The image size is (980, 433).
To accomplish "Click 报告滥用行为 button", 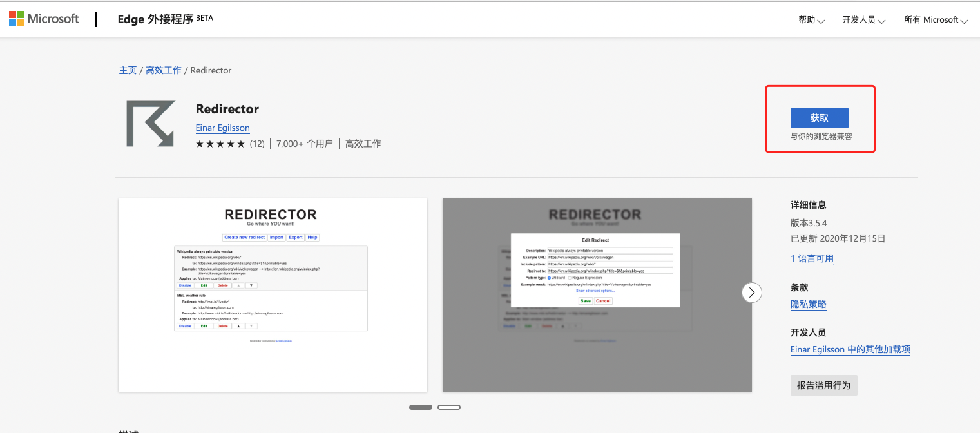I will 823,385.
